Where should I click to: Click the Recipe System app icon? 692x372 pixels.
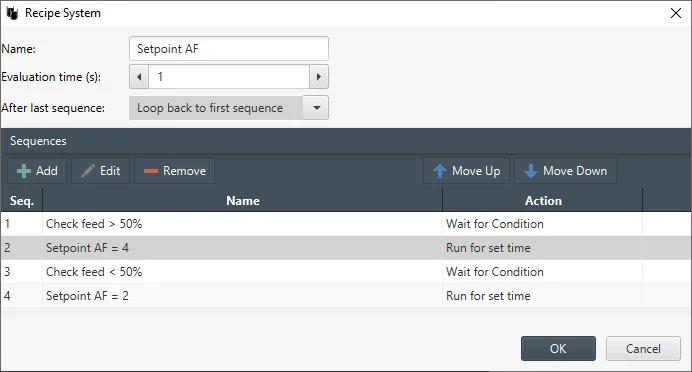click(x=12, y=13)
